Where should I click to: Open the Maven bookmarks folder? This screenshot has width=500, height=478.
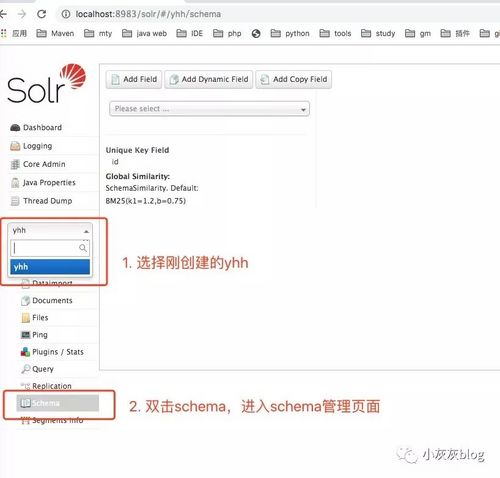[x=55, y=33]
